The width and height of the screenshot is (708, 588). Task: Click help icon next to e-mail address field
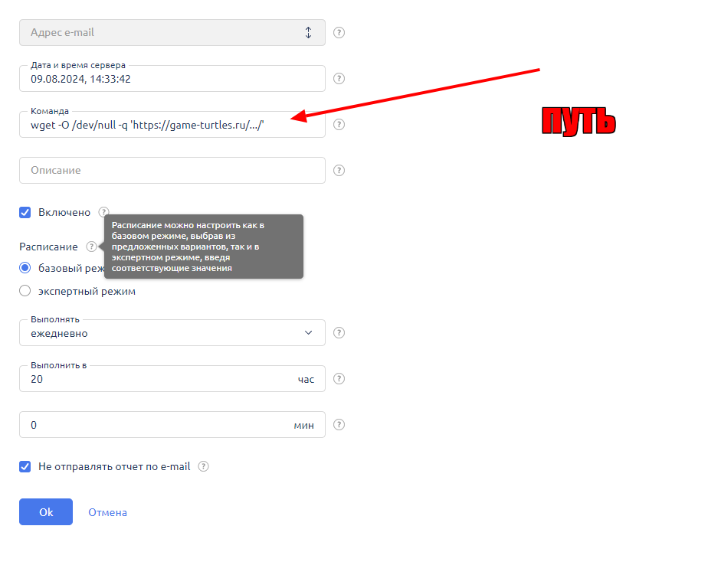coord(339,33)
